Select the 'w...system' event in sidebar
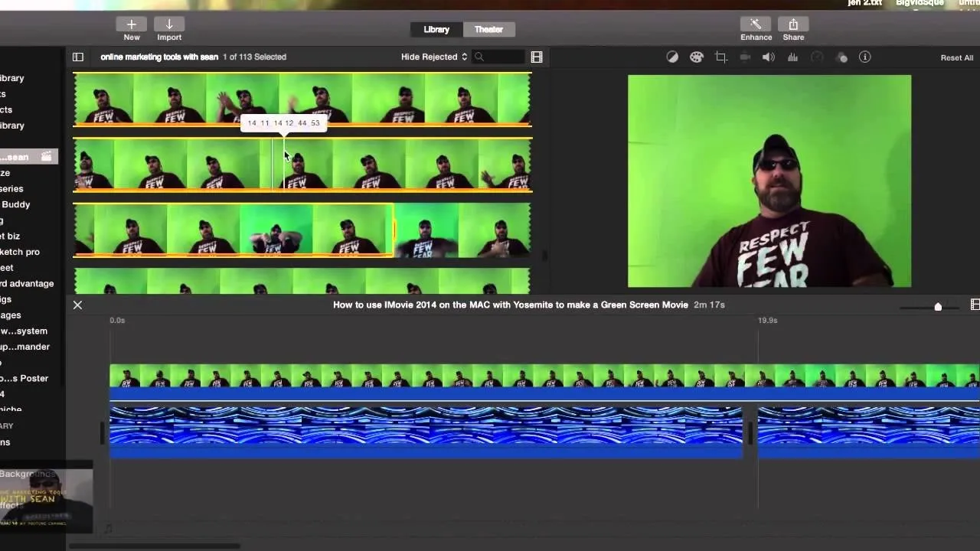Viewport: 980px width, 551px height. point(24,331)
